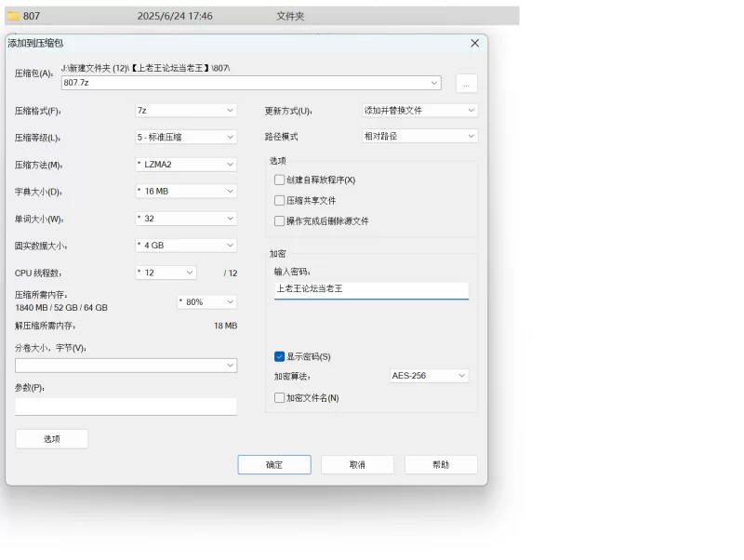This screenshot has height=560, width=744.
Task: Enable 压缩共享文件 checkbox
Action: (280, 200)
